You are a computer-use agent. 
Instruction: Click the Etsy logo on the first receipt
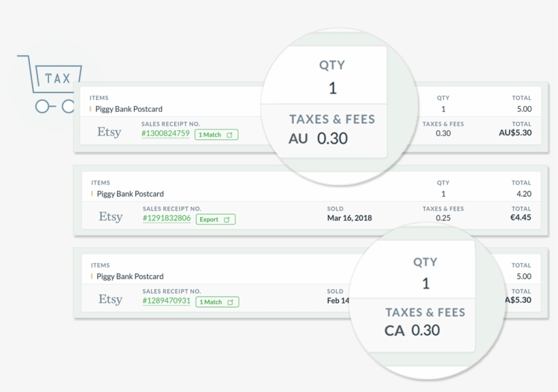[109, 131]
